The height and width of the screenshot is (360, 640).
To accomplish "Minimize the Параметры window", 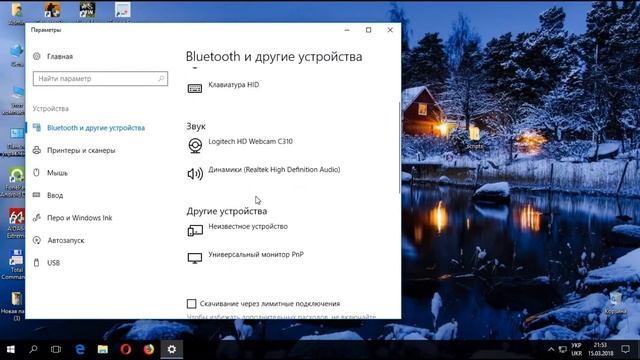I will [x=347, y=30].
